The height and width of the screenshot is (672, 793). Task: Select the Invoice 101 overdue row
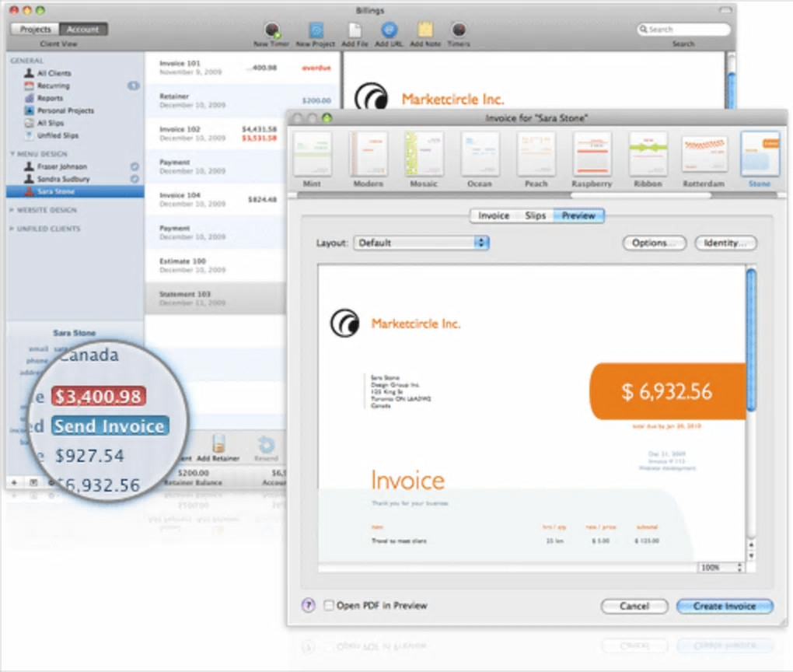243,68
